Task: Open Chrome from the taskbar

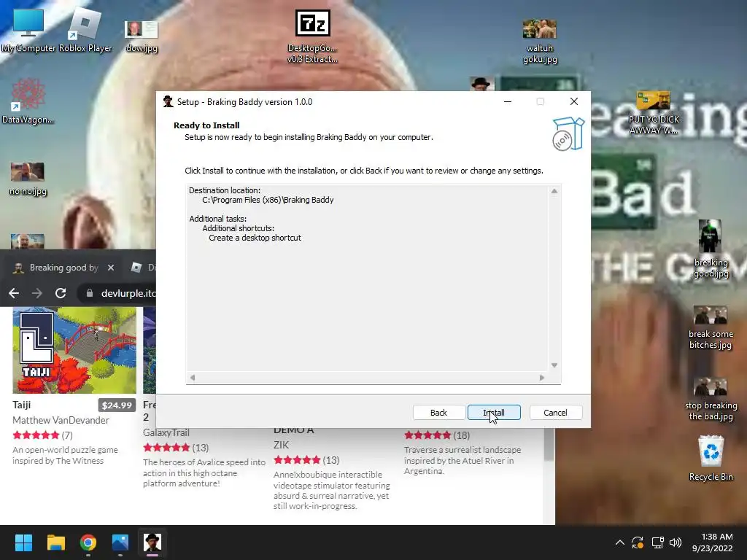Action: point(88,542)
